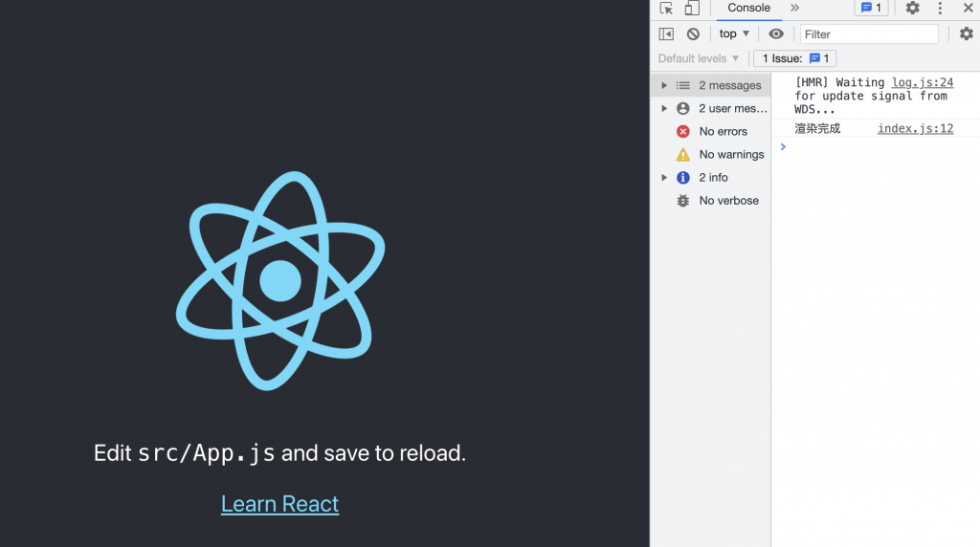Select the 2 info filter row
Image resolution: width=980 pixels, height=547 pixels.
(x=711, y=178)
